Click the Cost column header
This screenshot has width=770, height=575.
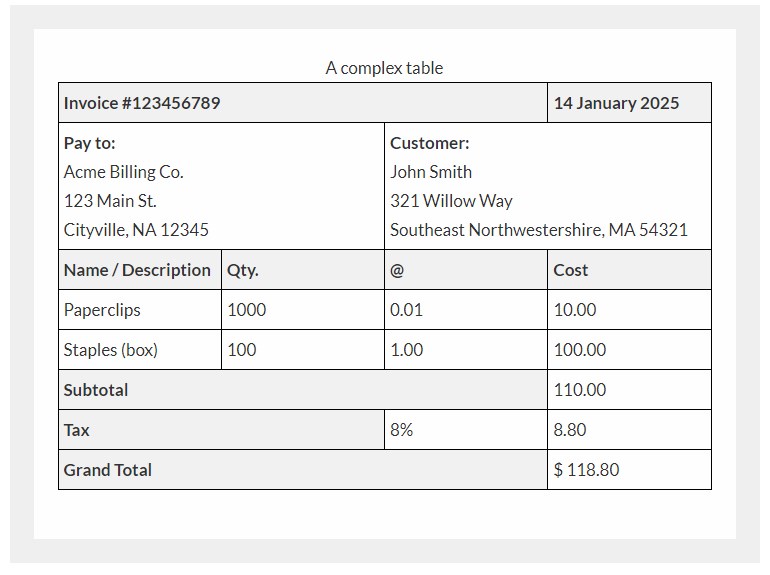(571, 270)
